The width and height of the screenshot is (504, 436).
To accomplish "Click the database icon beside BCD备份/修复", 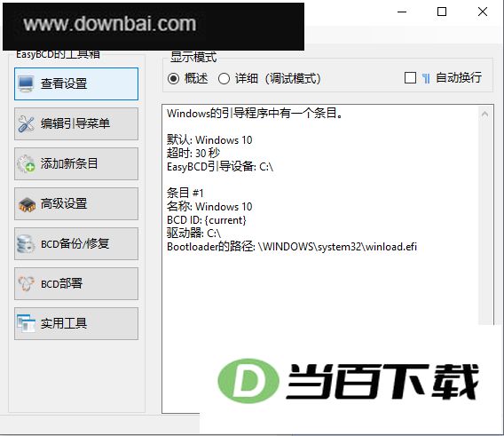I will tap(26, 243).
